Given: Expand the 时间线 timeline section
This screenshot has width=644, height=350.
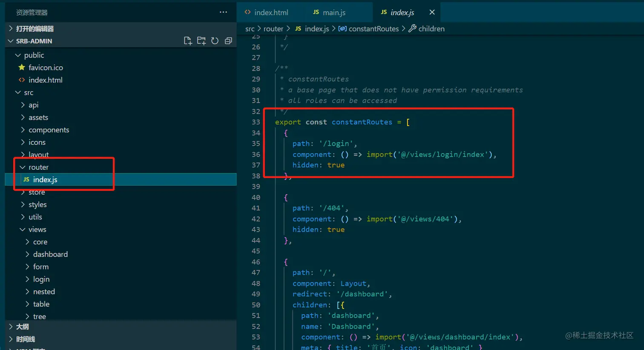Looking at the screenshot, I should point(121,339).
